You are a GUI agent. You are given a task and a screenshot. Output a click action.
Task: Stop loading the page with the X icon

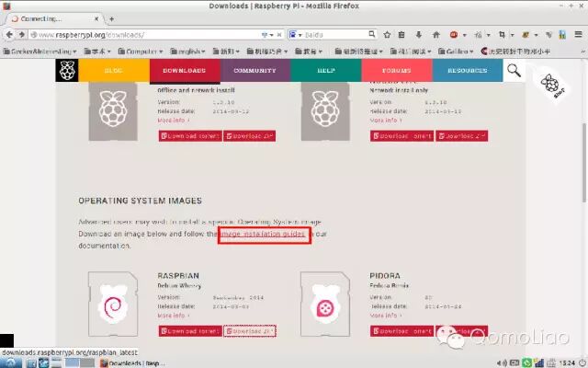(279, 35)
